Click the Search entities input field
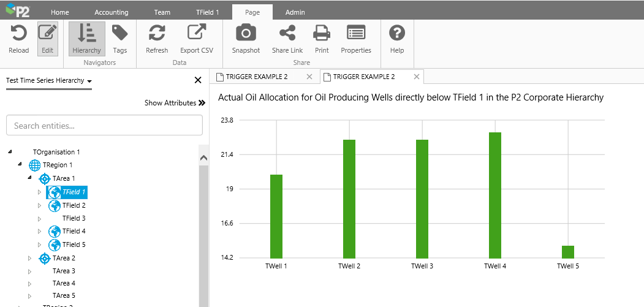The image size is (644, 307). [104, 126]
